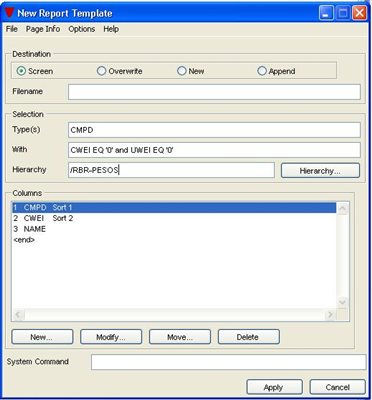Image resolution: width=372 pixels, height=400 pixels.
Task: Select column row 2 CWEI Sort 2
Action: (174, 218)
